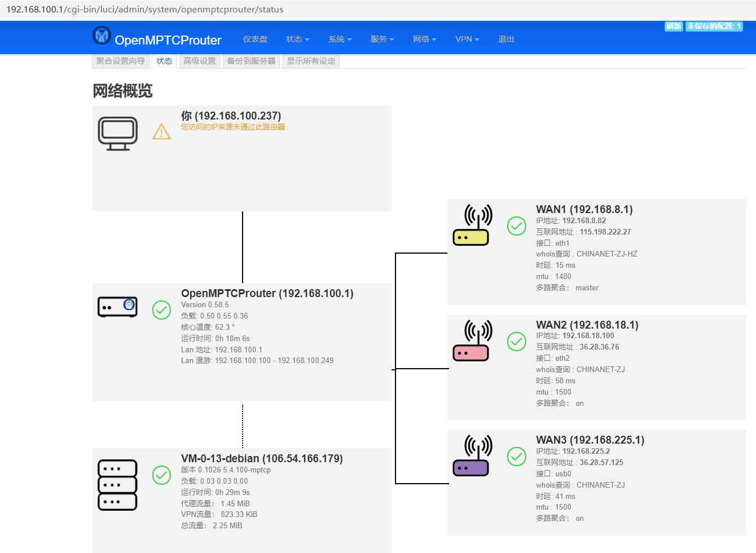The image size is (756, 553).
Task: Click the core temperature 62.3 ° line
Action: (208, 327)
